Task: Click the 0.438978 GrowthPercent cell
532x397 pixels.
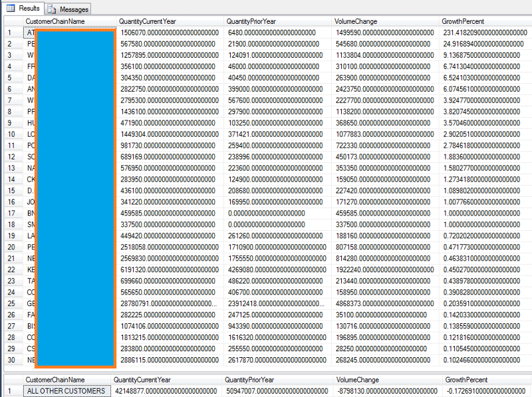Action: (485, 281)
